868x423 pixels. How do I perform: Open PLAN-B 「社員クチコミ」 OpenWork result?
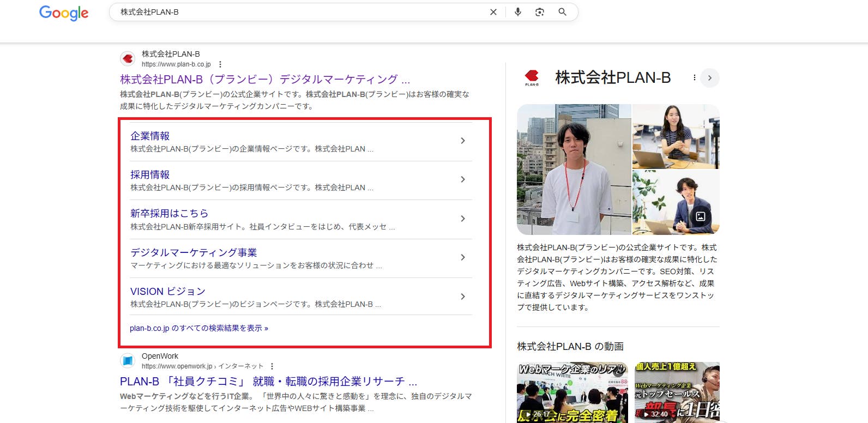click(x=269, y=382)
